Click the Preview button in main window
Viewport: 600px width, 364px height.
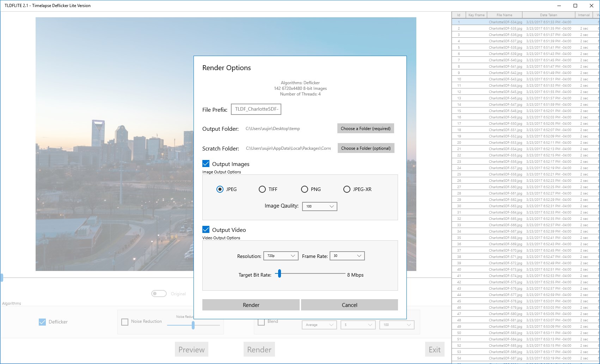(x=191, y=350)
